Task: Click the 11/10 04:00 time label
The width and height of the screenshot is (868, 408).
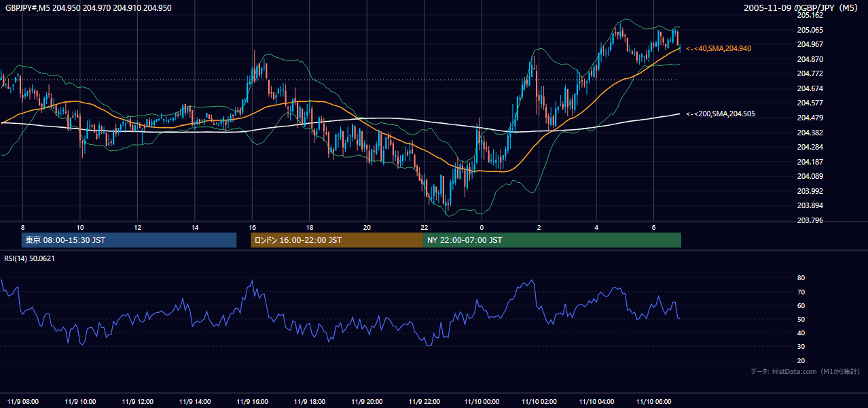Action: click(x=596, y=402)
